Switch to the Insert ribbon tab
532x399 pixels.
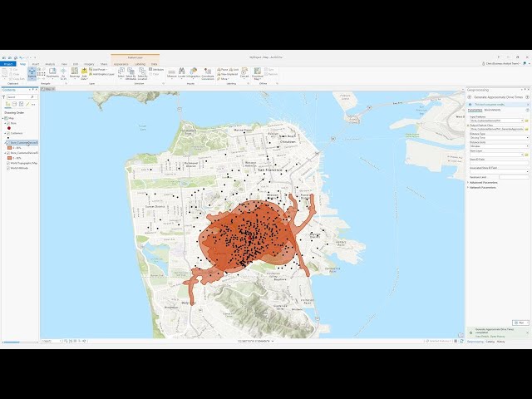click(35, 64)
